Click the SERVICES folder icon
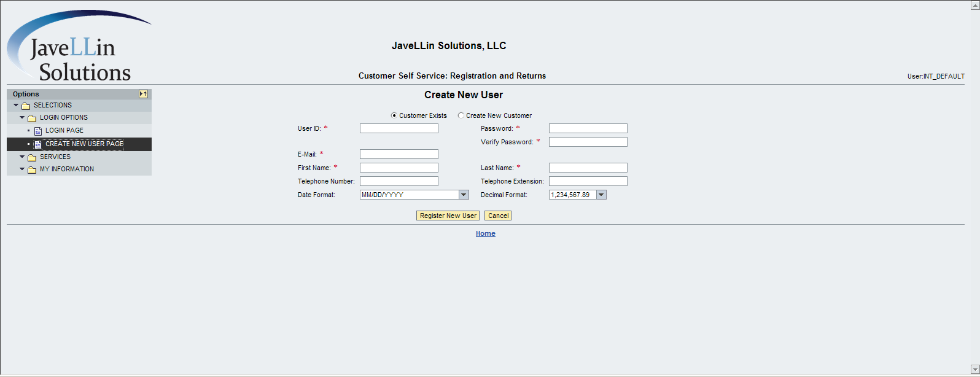Image resolution: width=980 pixels, height=377 pixels. pyautogui.click(x=32, y=157)
